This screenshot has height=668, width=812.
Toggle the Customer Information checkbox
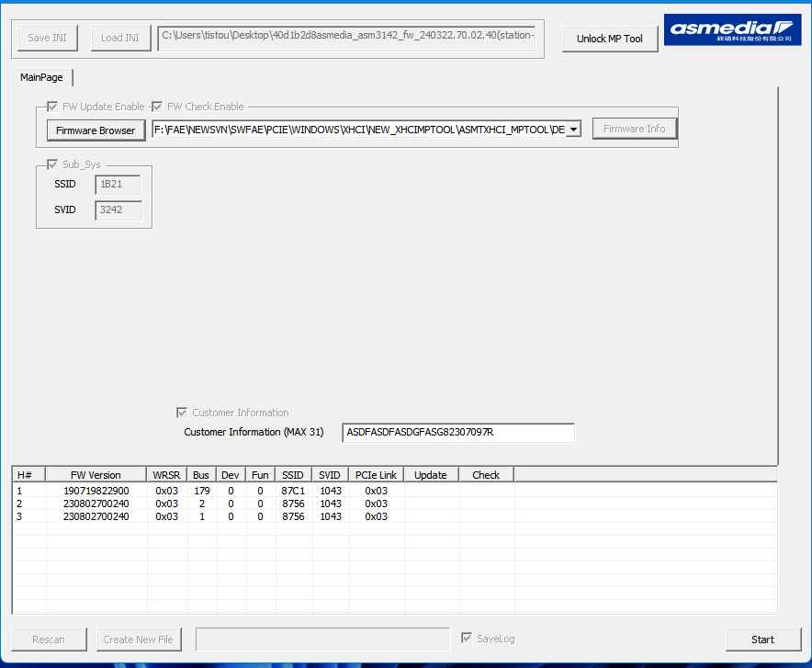tap(182, 413)
